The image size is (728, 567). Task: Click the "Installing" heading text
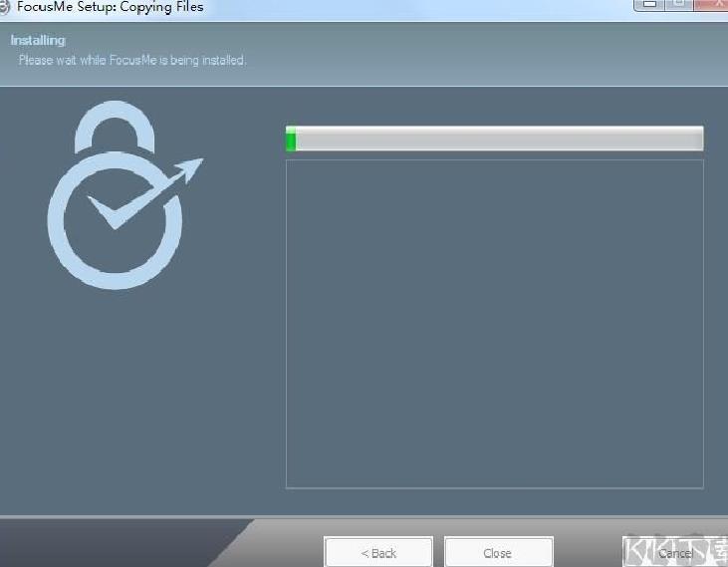click(x=38, y=41)
